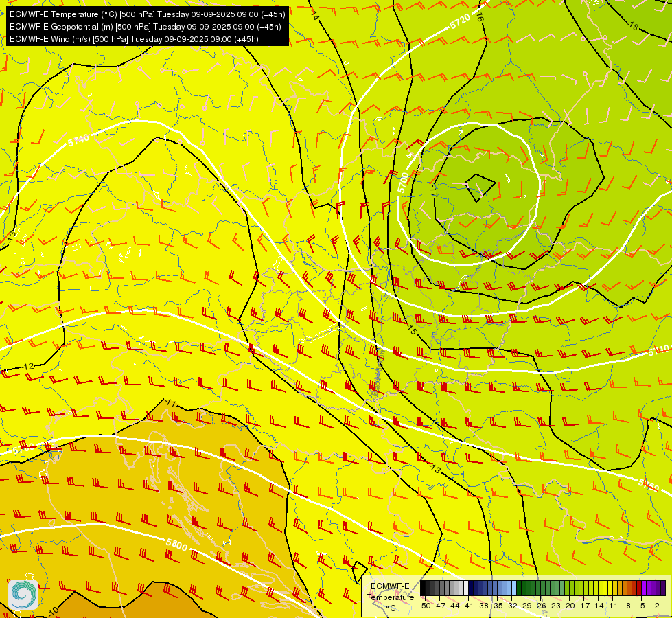
Task: Click the -20 legend tick label
Action: [569, 606]
